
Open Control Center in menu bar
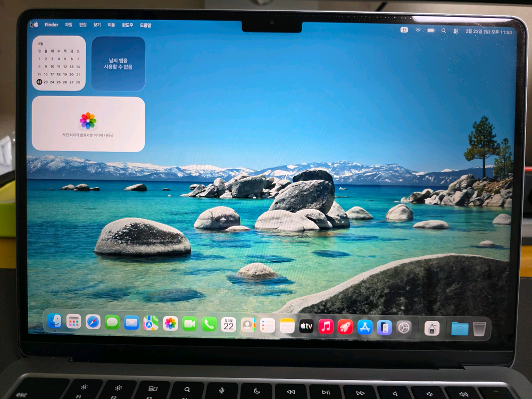point(455,31)
